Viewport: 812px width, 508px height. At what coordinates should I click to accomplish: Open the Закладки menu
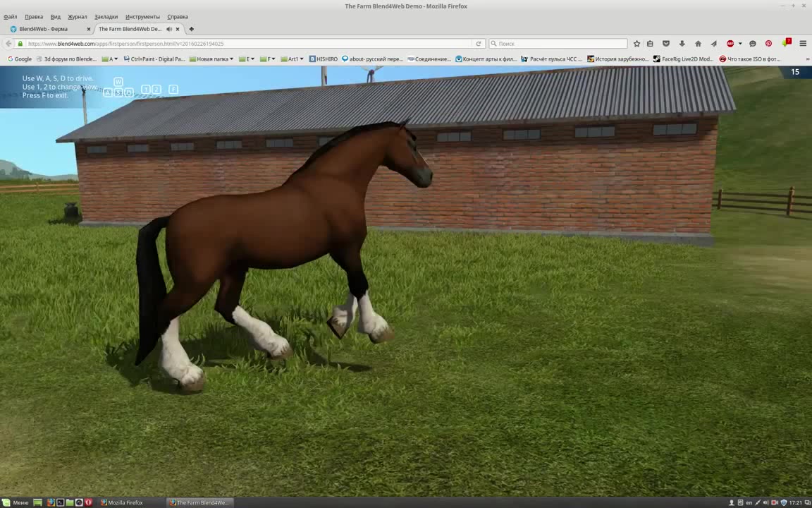pos(106,16)
